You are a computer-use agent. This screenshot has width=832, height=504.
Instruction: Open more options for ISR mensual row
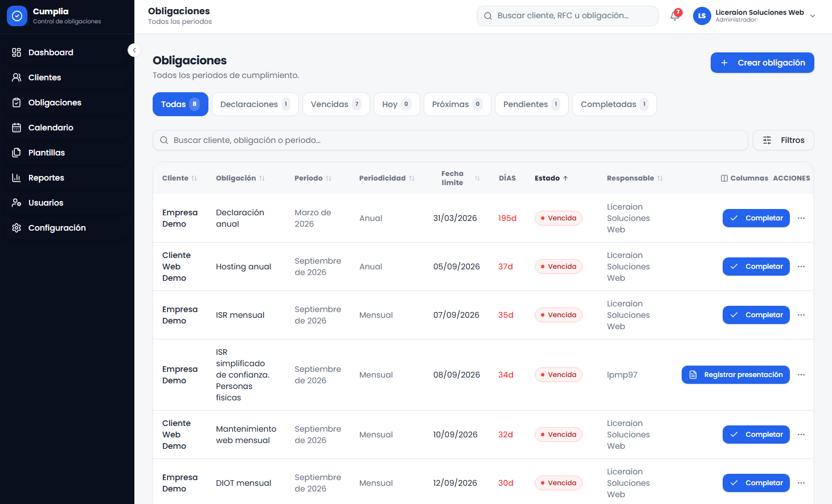[801, 315]
